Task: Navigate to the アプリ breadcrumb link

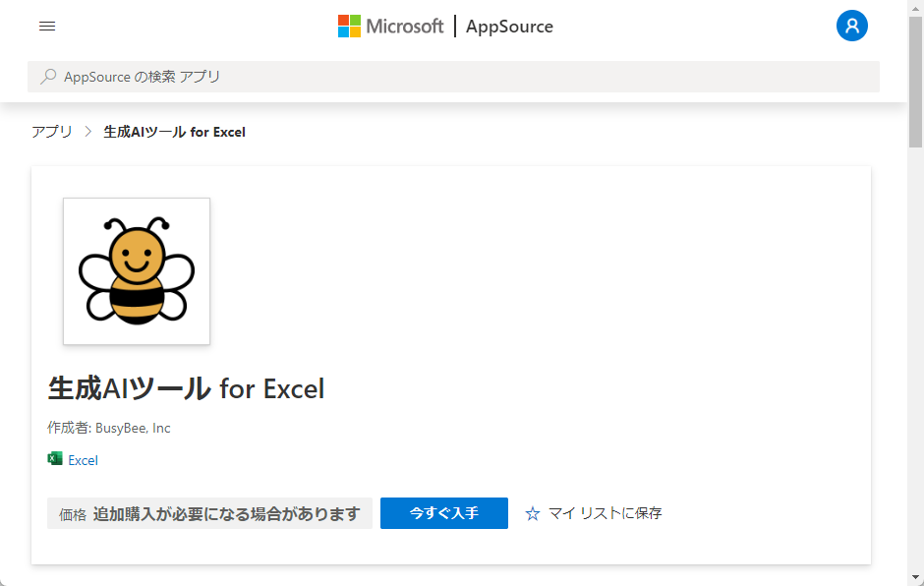Action: [52, 132]
